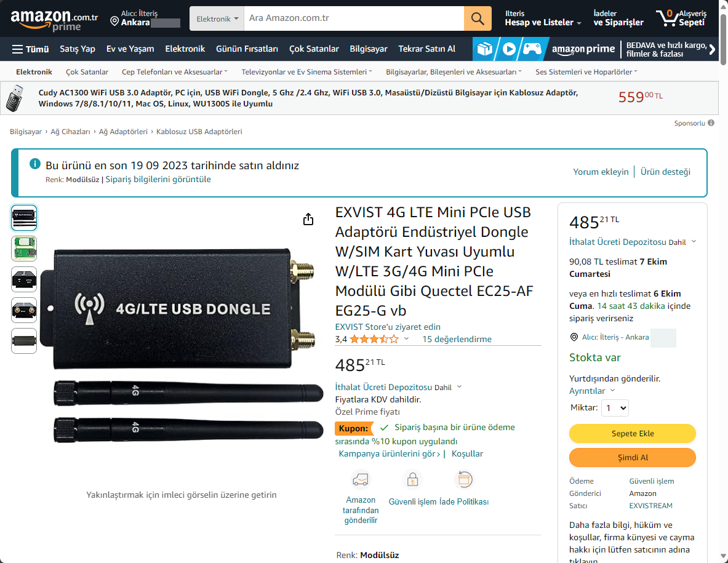Open EXVISTREAM seller link

pyautogui.click(x=650, y=506)
